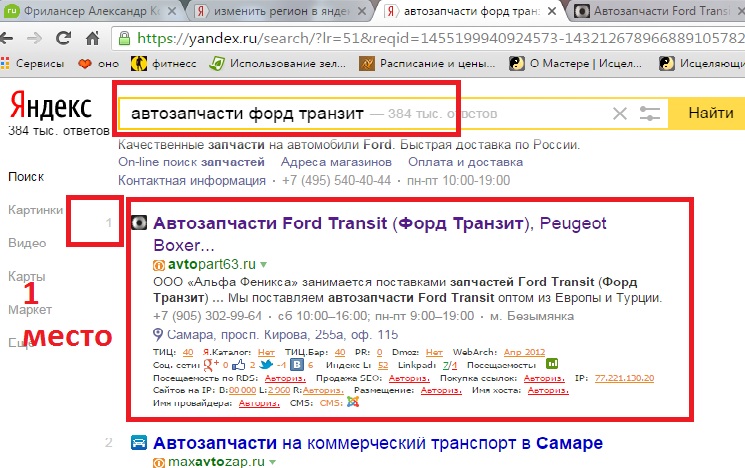Click the Индекс L value 52
Screen dimensions: 745x468
point(383,365)
